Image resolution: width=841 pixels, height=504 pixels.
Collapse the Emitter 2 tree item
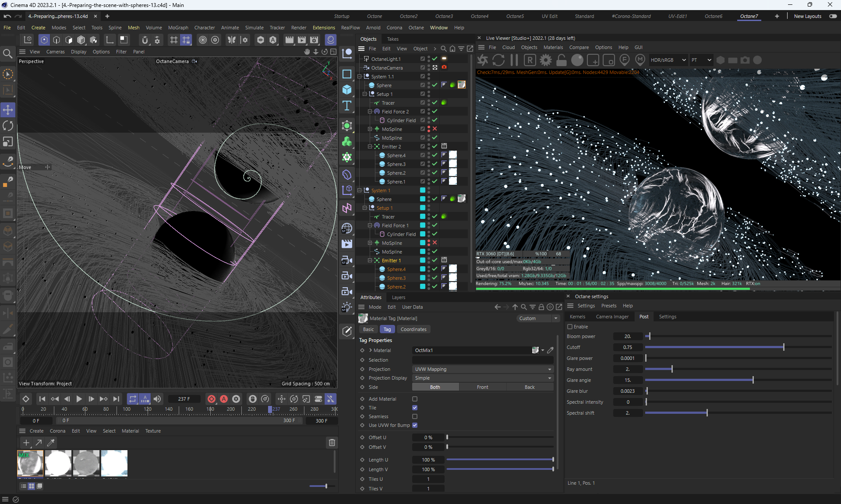370,147
